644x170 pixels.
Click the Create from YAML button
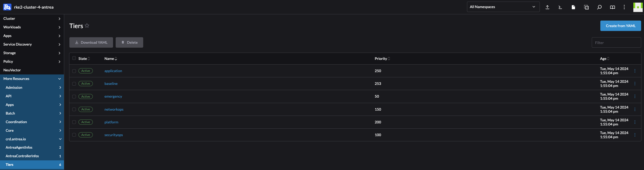point(621,26)
